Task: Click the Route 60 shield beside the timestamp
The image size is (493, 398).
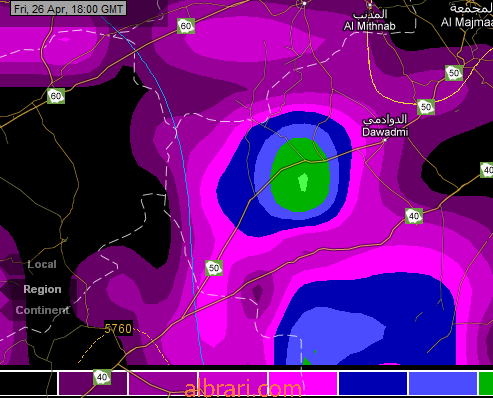Action: (186, 26)
